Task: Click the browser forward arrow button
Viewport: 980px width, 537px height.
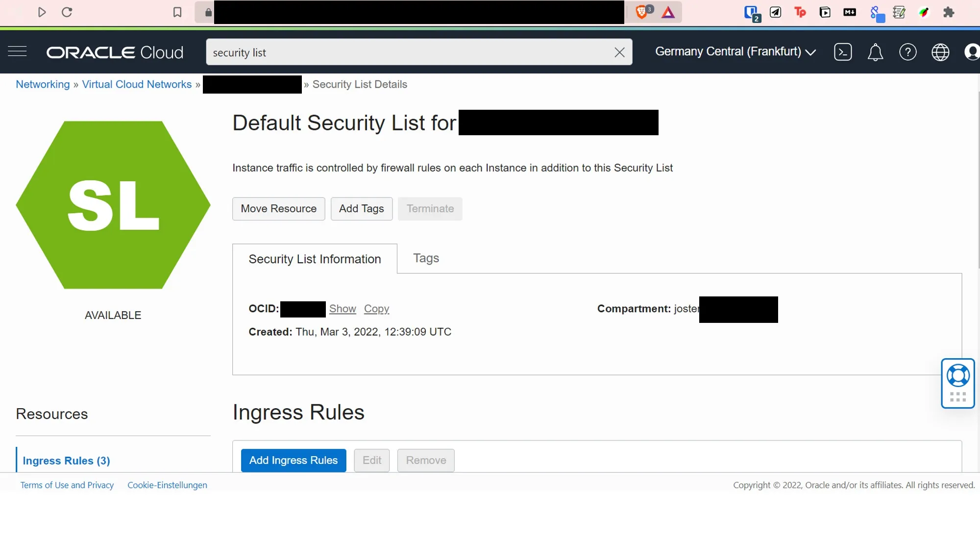Action: tap(42, 12)
